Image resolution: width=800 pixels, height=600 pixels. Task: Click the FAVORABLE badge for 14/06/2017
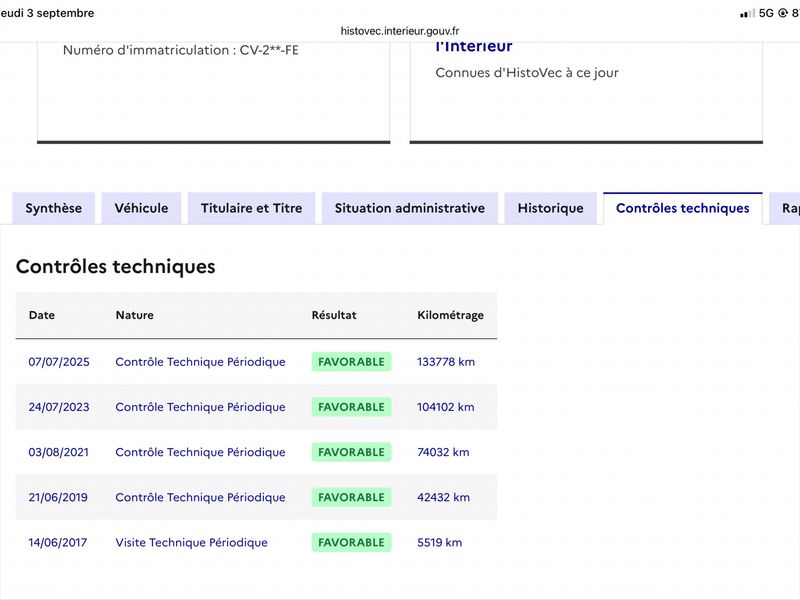point(352,542)
